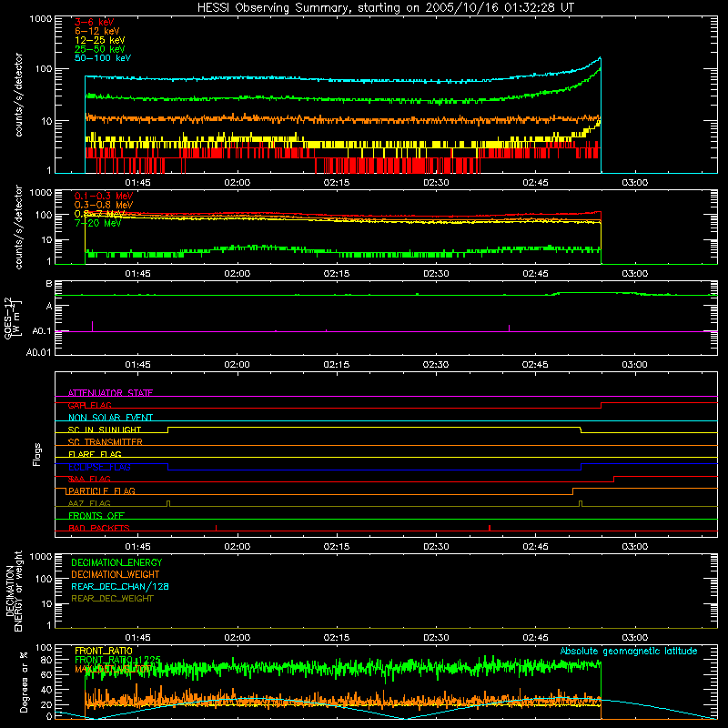
Task: Select the ECLIPSE_FLAG label
Action: [99, 467]
